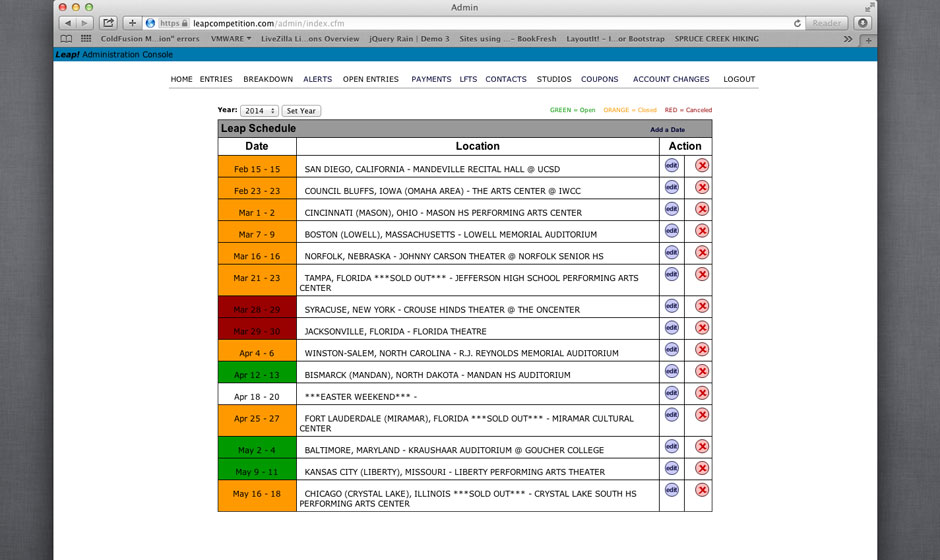This screenshot has height=560, width=940.
Task: Click the Reader button
Action: click(827, 23)
